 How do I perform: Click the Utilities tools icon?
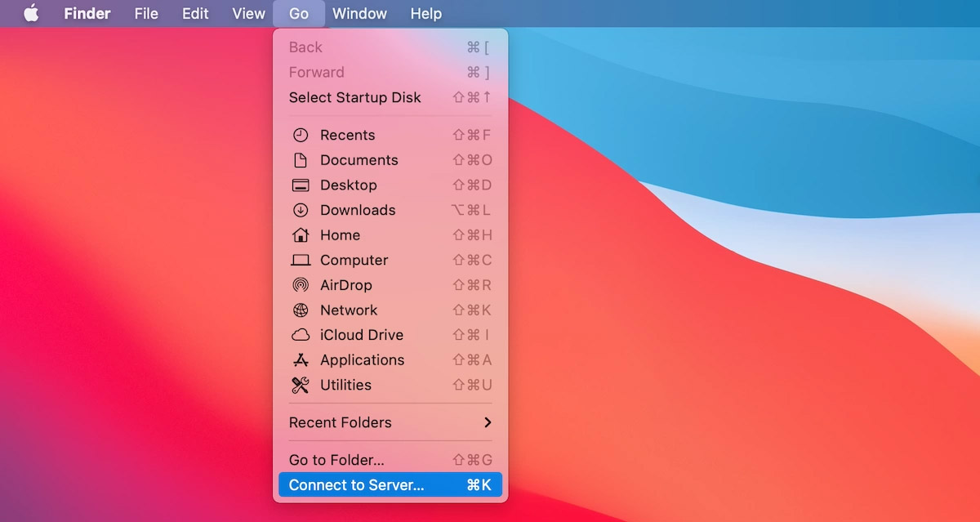[301, 385]
